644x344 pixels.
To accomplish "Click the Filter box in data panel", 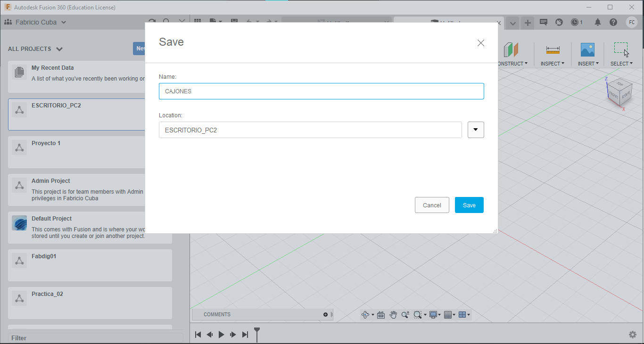I will coord(96,338).
